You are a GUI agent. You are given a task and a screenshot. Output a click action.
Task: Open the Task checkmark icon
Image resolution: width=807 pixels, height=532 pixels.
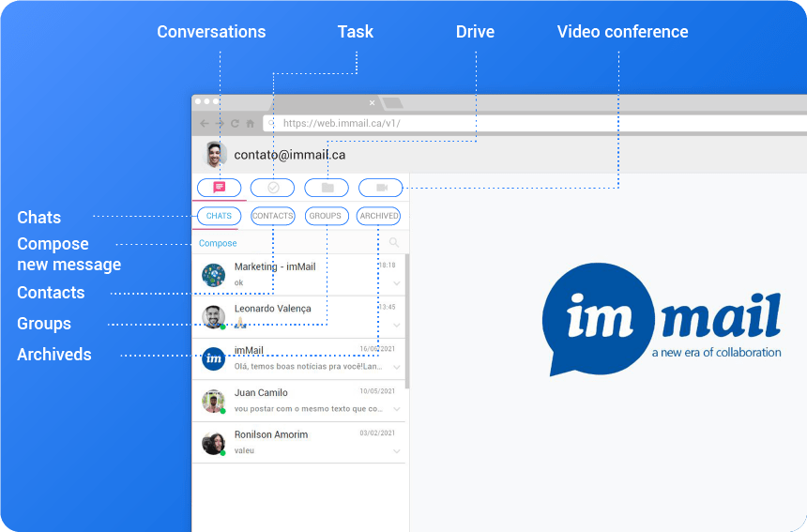(x=273, y=188)
